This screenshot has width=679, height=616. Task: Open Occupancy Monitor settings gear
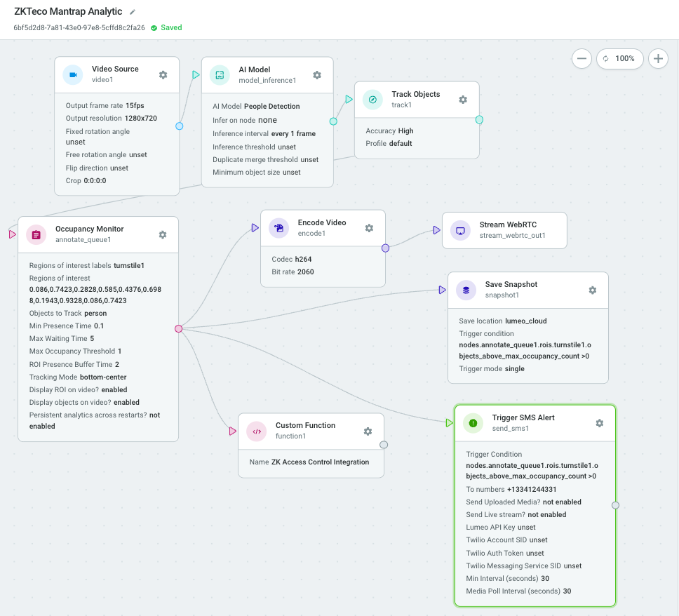click(163, 235)
